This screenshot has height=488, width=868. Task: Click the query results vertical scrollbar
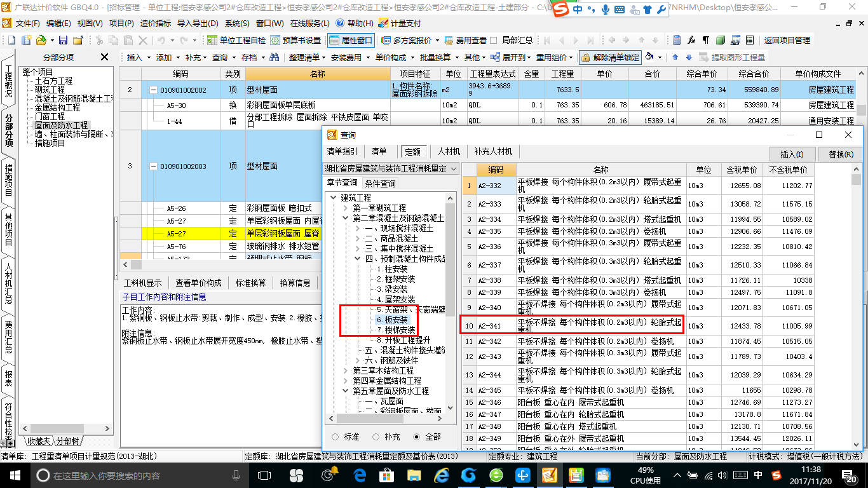[x=857, y=307]
